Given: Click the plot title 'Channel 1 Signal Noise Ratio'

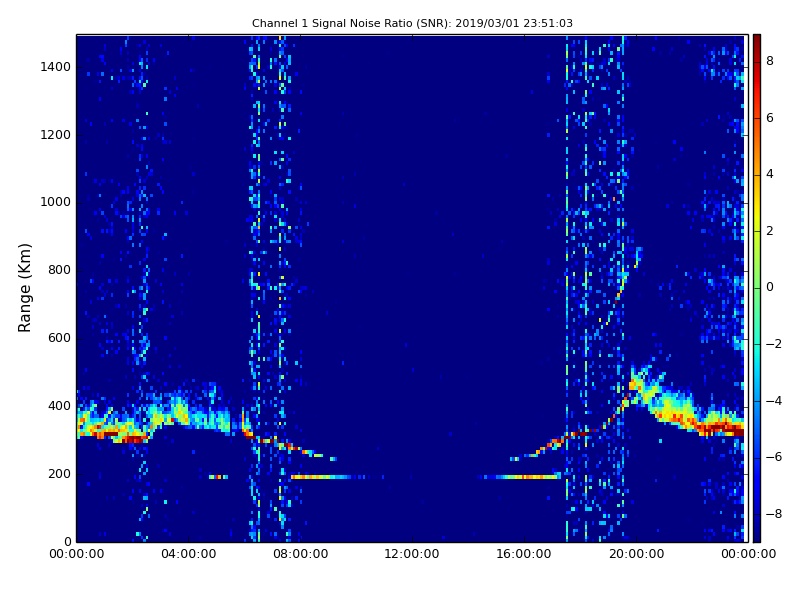Looking at the screenshot, I should [x=412, y=23].
